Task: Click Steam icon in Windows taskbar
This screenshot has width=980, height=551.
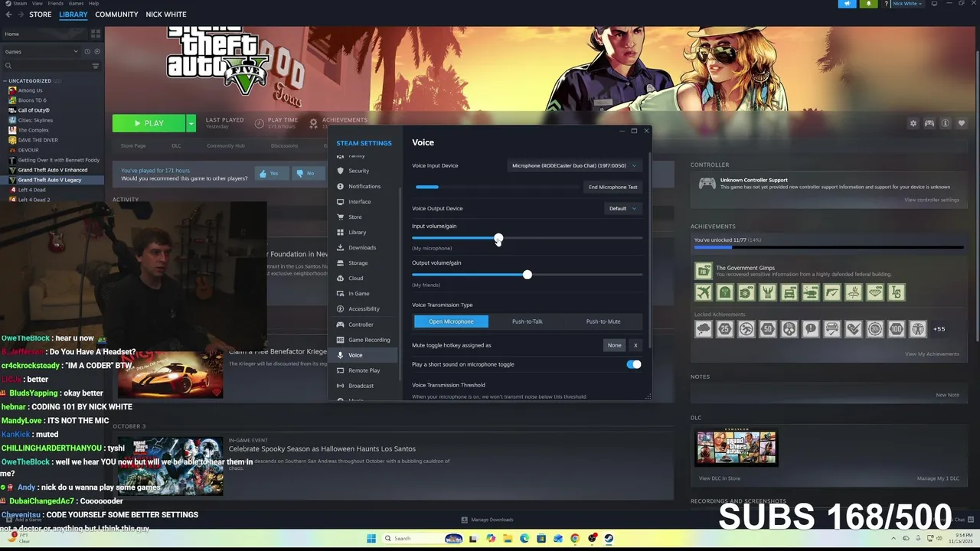Action: 609,538
